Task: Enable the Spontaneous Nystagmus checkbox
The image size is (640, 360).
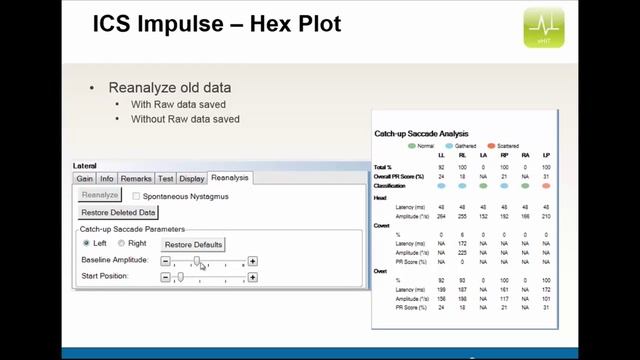Action: (x=136, y=196)
